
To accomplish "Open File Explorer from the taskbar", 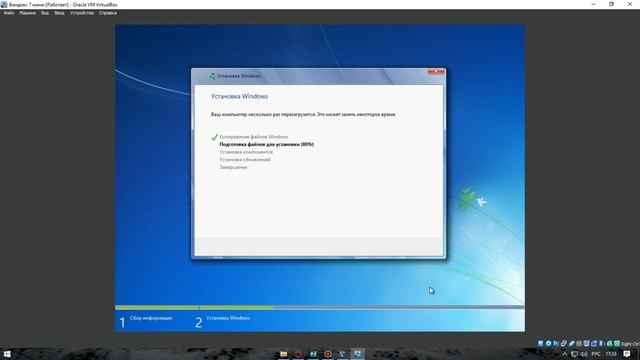I will click(283, 354).
